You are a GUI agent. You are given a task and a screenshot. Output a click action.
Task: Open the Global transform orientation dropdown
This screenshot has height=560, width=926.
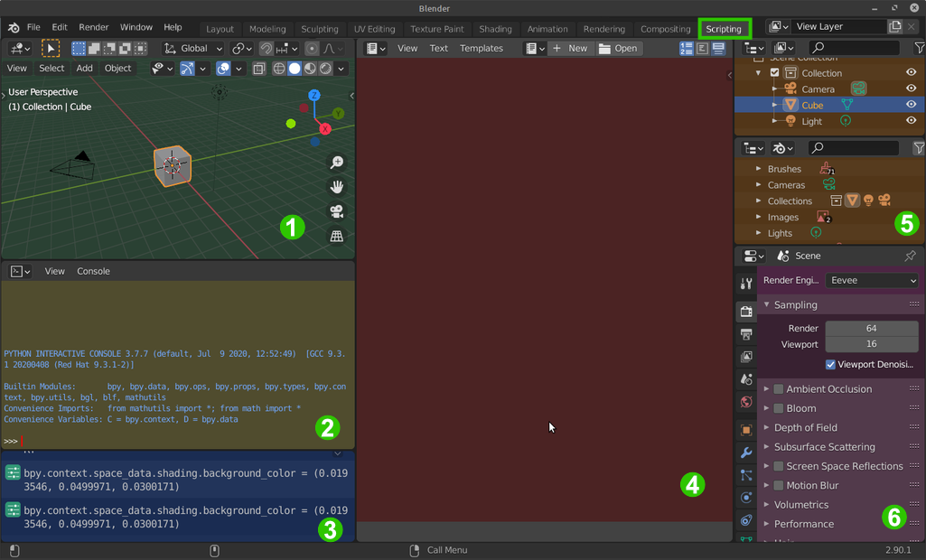(193, 49)
